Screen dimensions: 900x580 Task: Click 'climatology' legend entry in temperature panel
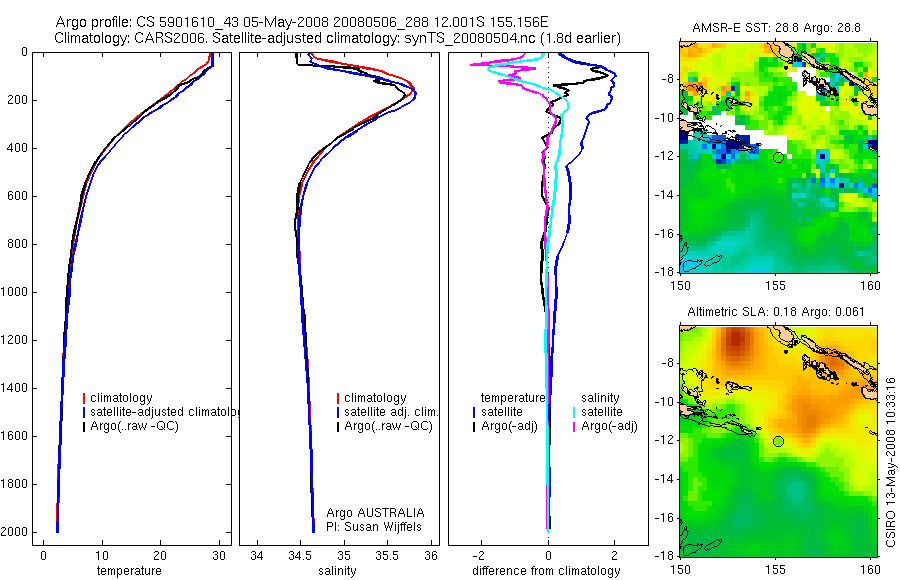pos(121,398)
